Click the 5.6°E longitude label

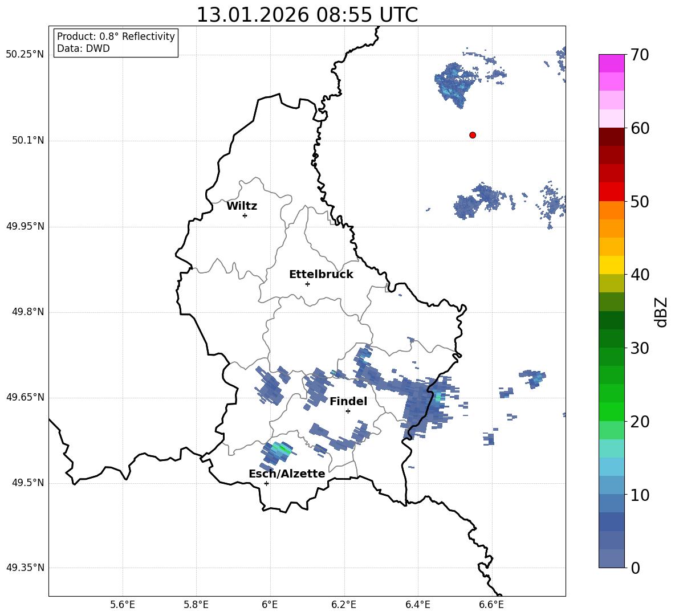click(123, 605)
